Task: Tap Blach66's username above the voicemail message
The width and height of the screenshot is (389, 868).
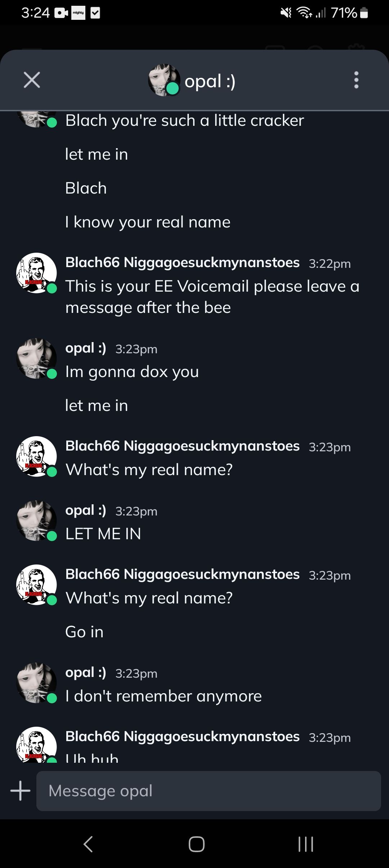Action: (182, 263)
